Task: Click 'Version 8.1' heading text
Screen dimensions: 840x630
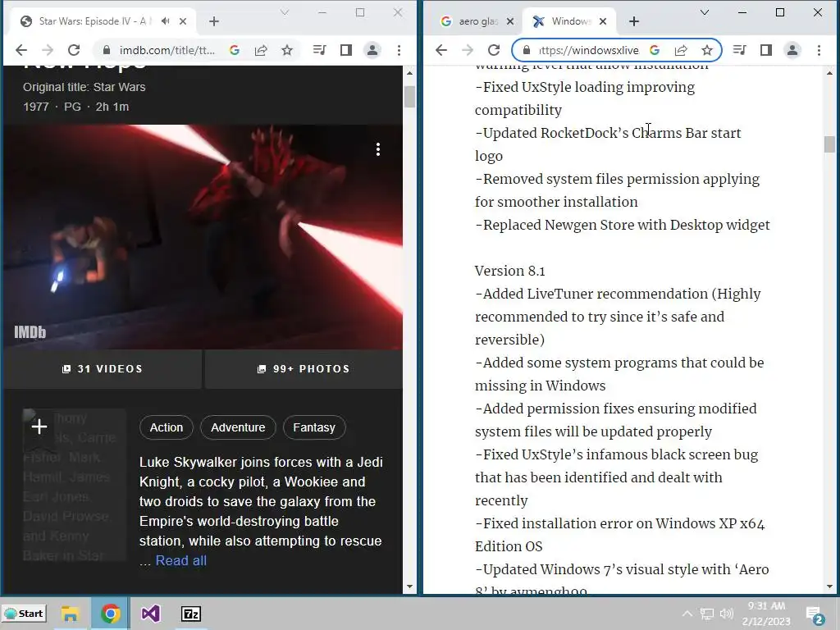Action: [x=509, y=271]
